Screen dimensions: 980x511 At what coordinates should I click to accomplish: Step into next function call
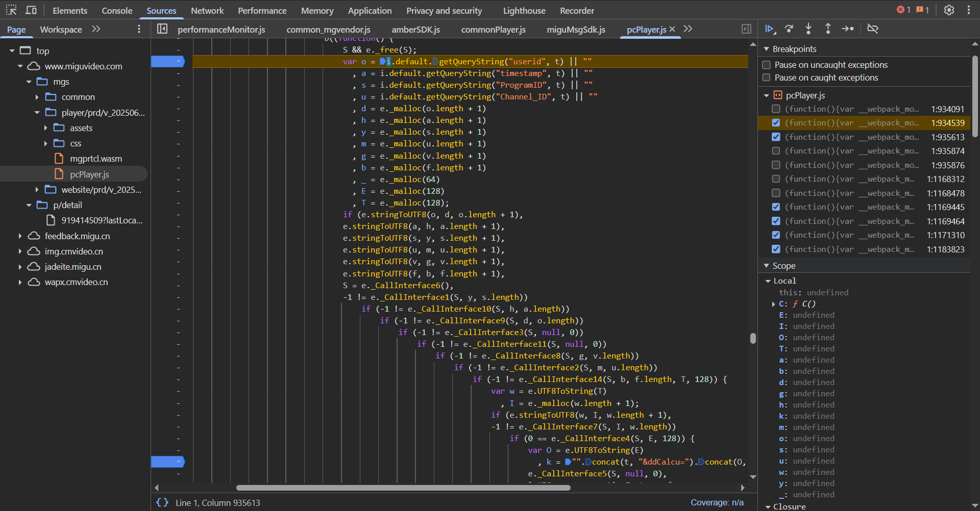pos(808,29)
